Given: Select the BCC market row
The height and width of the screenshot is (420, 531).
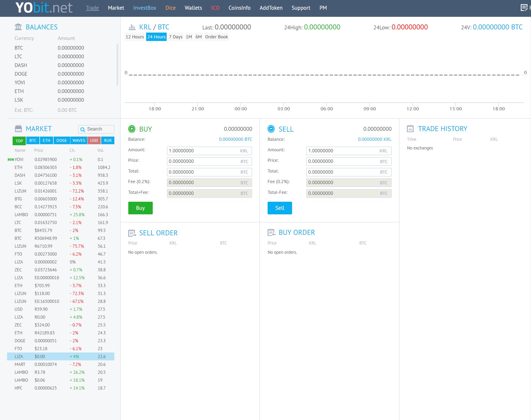Looking at the screenshot, I should 61,207.
